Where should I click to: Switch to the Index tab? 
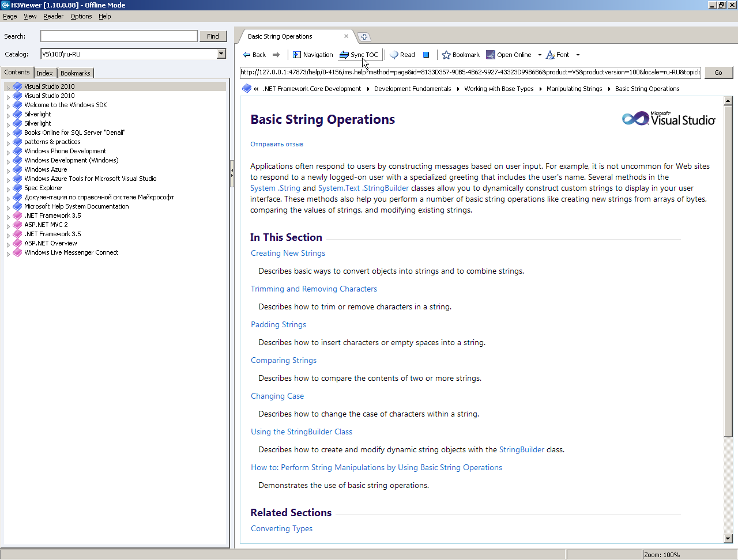click(x=44, y=73)
